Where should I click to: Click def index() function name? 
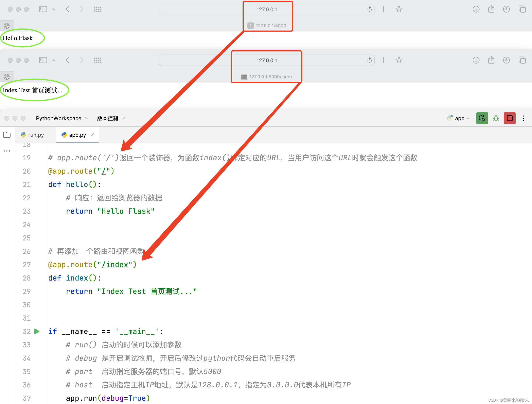[77, 278]
